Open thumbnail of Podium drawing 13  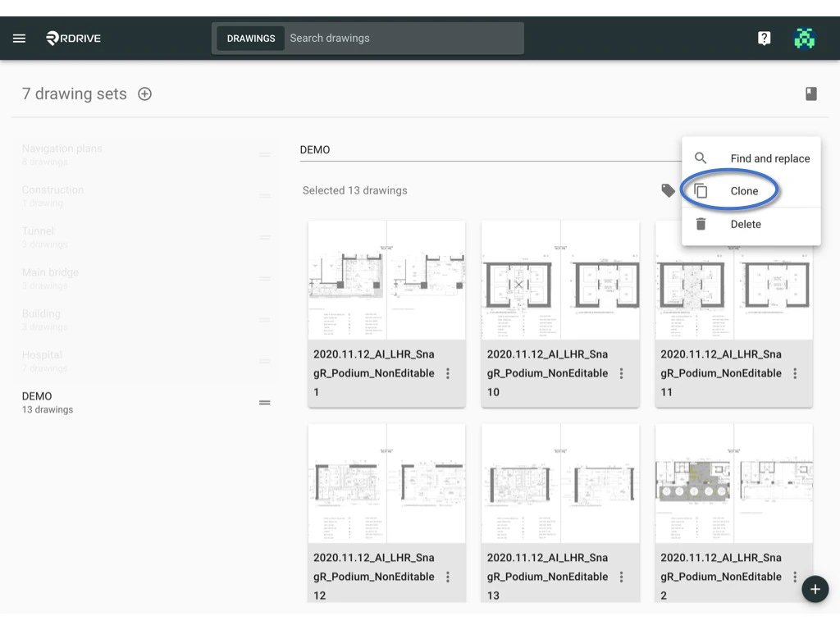(560, 483)
